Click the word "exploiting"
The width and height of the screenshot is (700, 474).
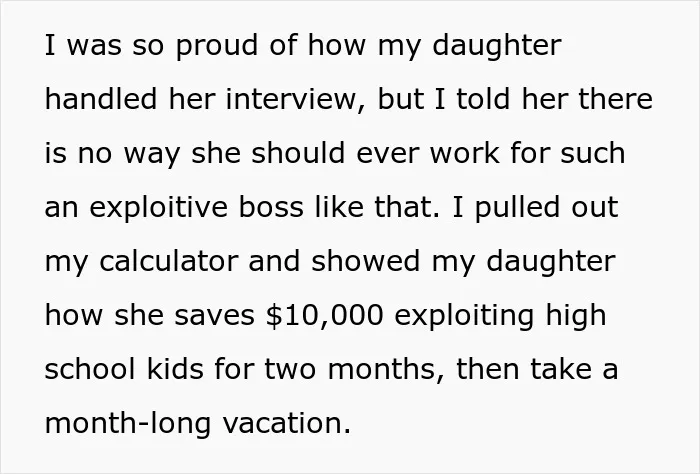[464, 316]
